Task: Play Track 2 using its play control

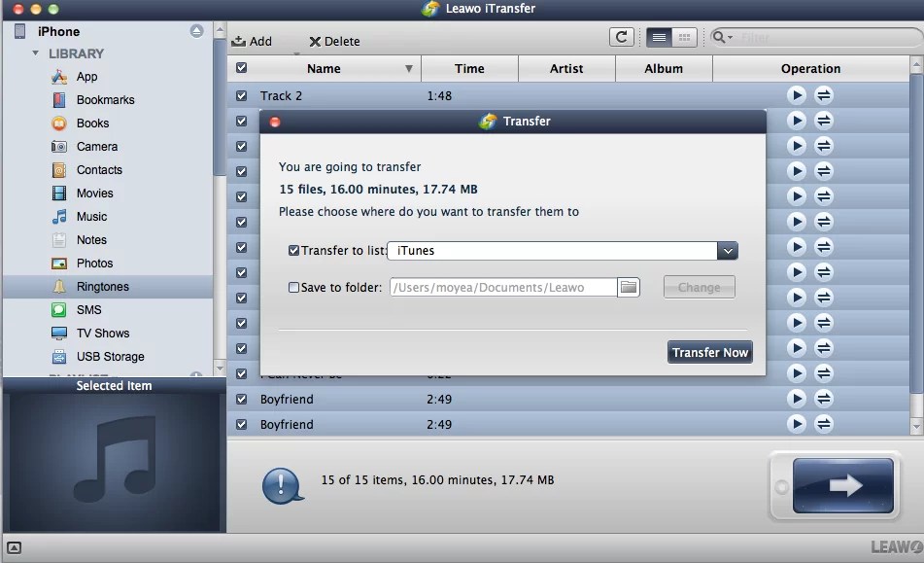Action: 797,94
